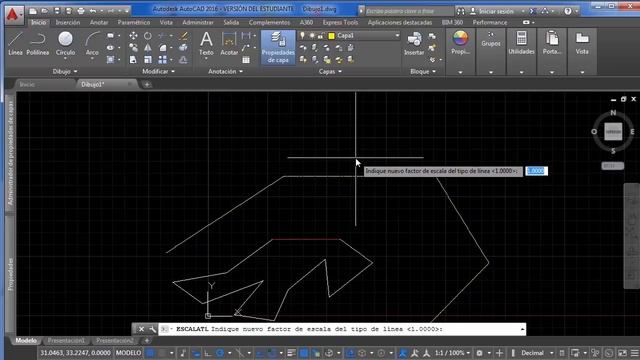Click the Copy objects tool icon
Screen dimensions: 640x360
133,48
